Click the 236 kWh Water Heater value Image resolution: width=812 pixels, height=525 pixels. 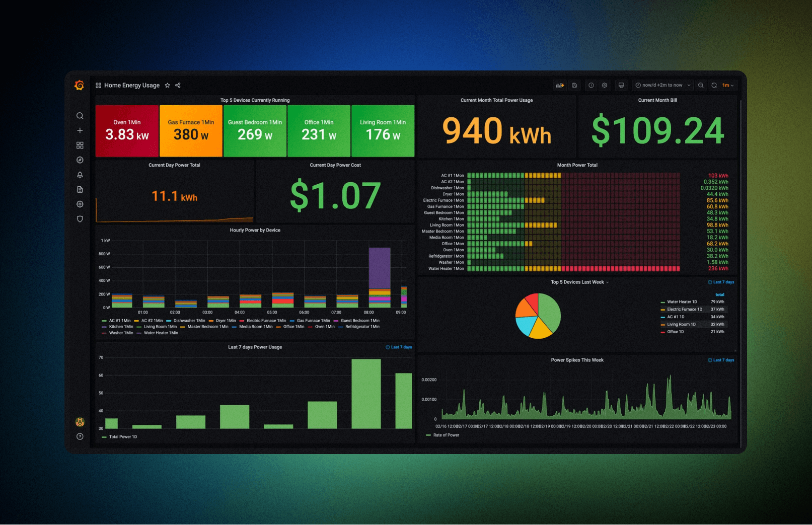tap(718, 269)
